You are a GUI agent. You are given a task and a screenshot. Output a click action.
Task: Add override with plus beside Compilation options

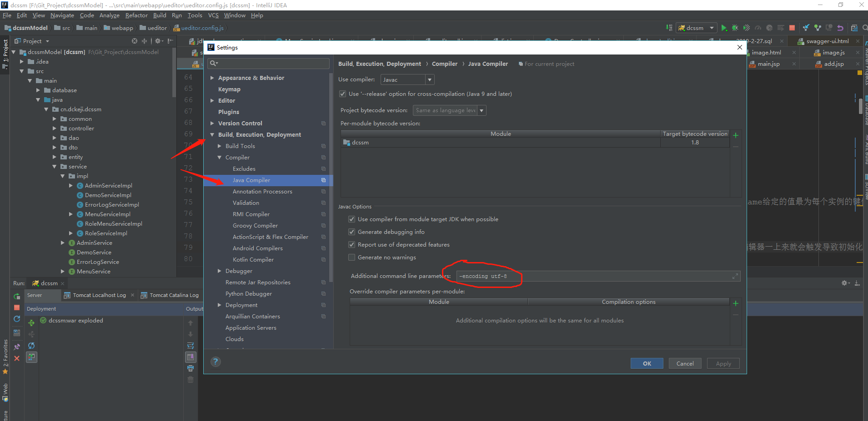tap(736, 303)
